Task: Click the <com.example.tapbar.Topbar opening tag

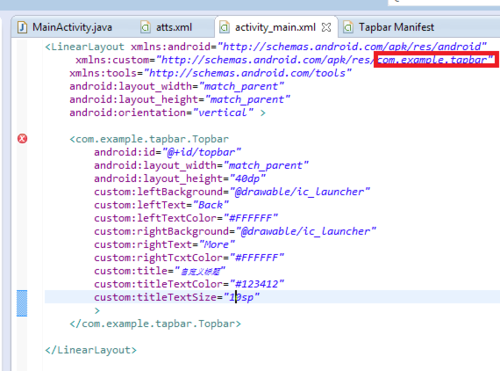Action: [149, 139]
